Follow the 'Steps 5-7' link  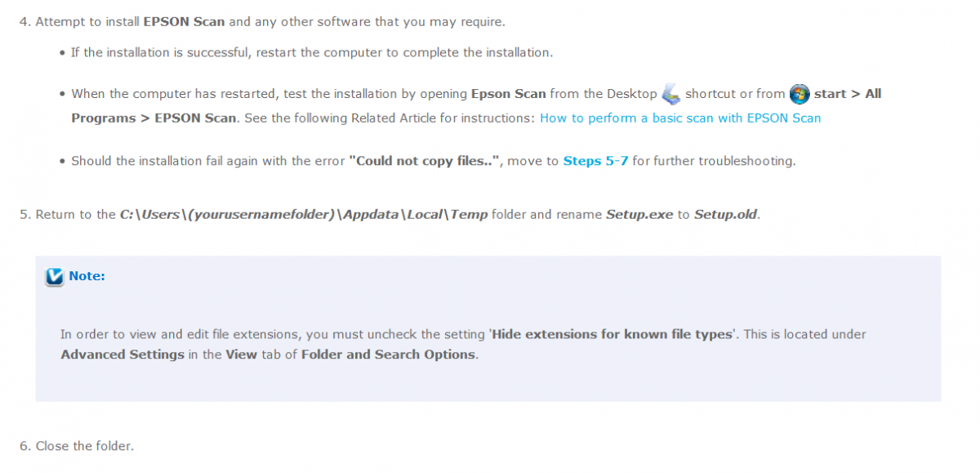click(595, 161)
